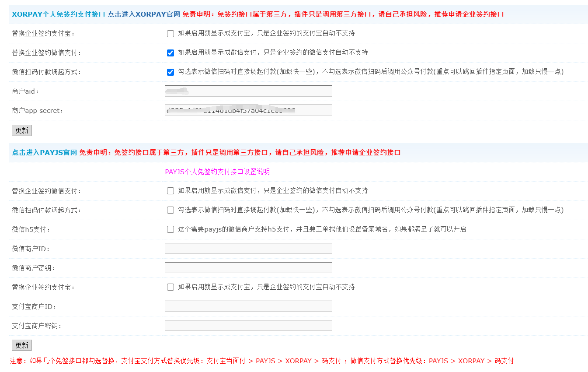Enable XORPAY 替换企业签约支付宝 checkbox
Image resolution: width=588 pixels, height=372 pixels.
170,34
